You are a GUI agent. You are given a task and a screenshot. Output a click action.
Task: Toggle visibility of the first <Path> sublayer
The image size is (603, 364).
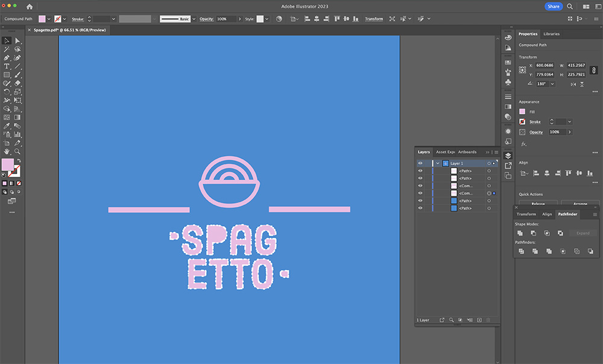click(x=420, y=171)
